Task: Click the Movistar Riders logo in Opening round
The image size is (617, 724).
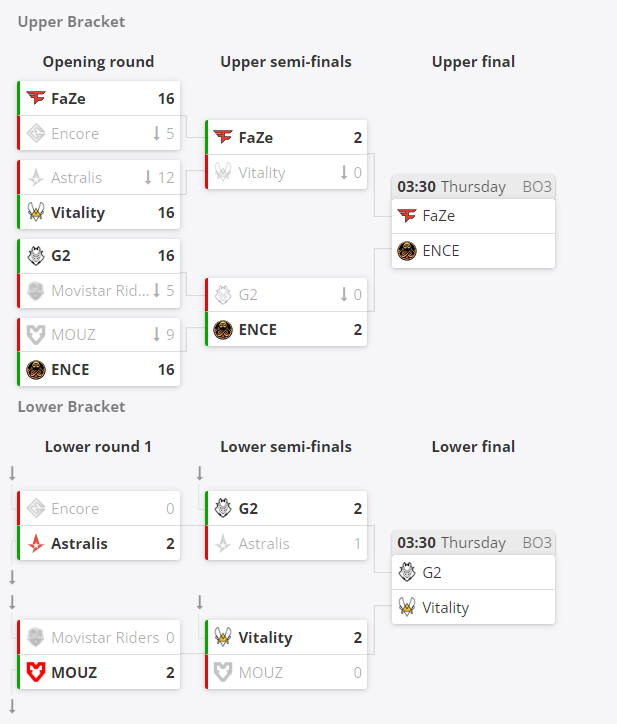Action: click(36, 290)
